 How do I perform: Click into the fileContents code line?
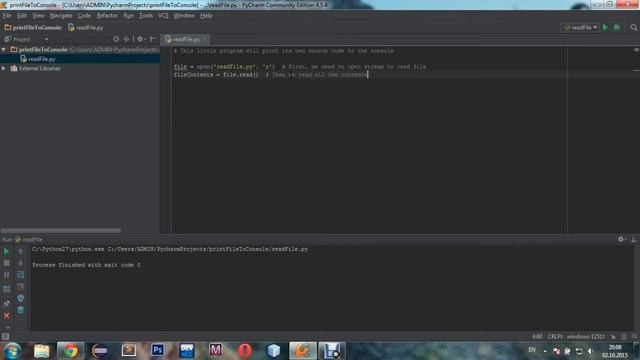[271, 75]
